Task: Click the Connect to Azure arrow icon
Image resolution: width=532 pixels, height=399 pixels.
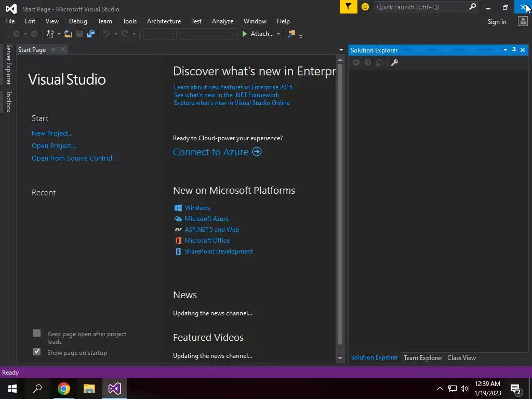Action: coord(257,152)
